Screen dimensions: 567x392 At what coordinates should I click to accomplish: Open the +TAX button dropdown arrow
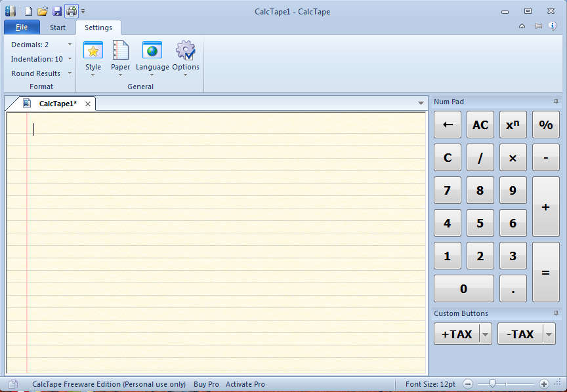486,334
